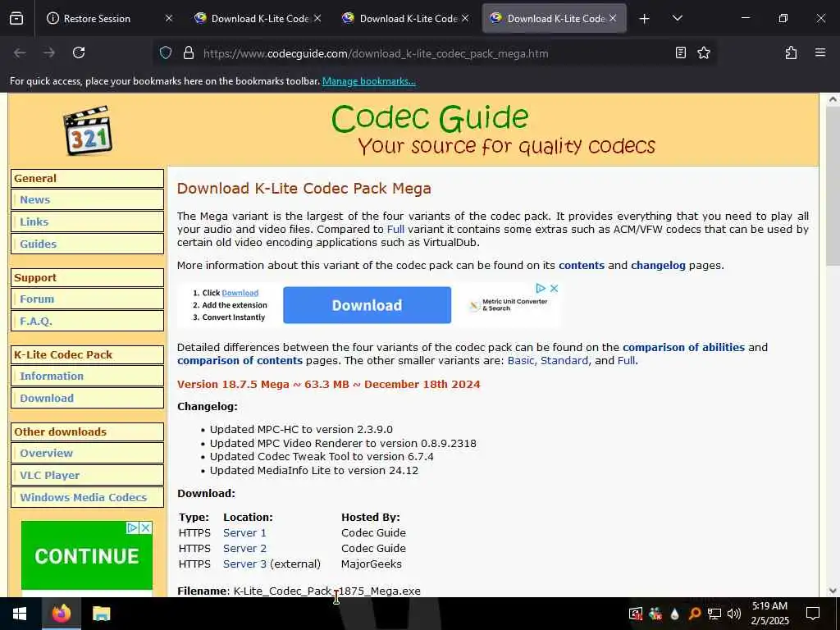Click the page vertical scrollbar thumb
The height and width of the screenshot is (630, 840).
833,186
